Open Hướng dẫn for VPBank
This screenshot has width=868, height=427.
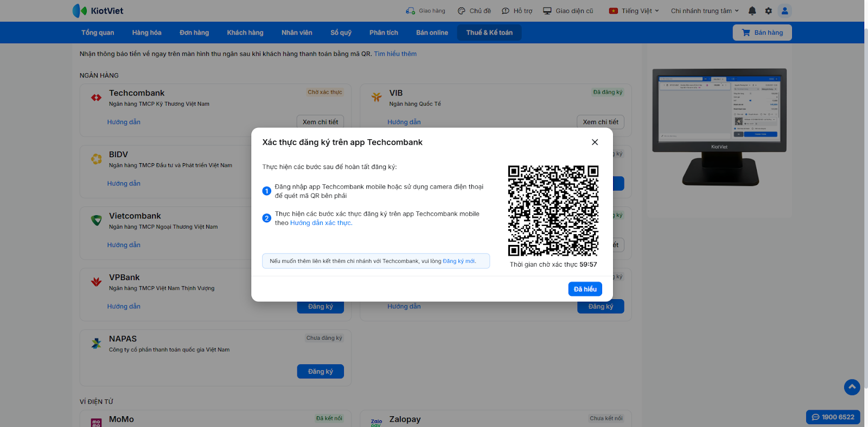pos(124,306)
